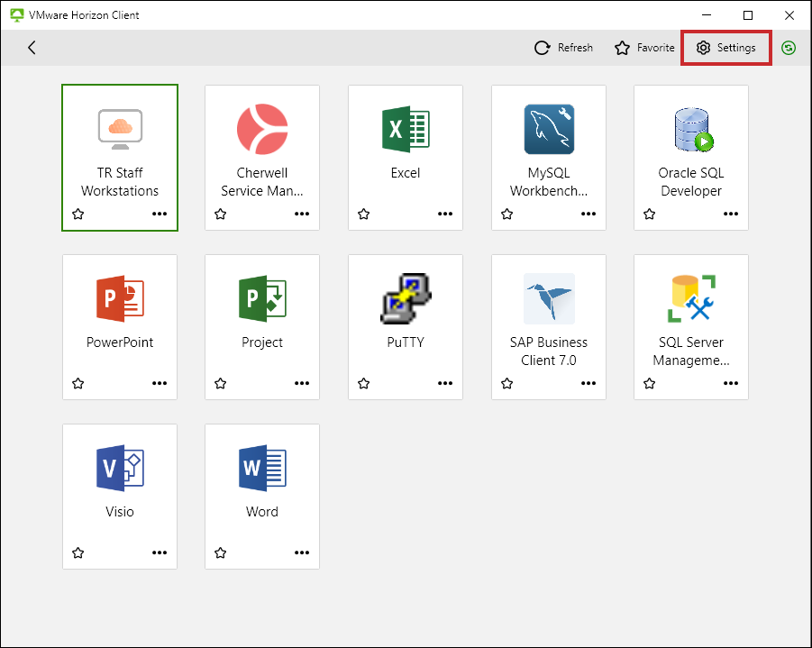Launch the PuTTY terminal icon
This screenshot has width=812, height=648.
[406, 298]
